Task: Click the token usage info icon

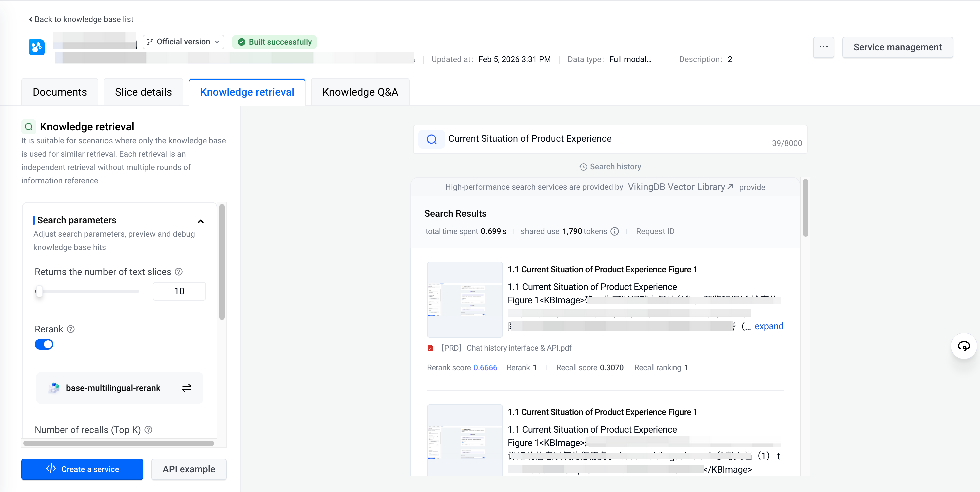Action: coord(614,231)
